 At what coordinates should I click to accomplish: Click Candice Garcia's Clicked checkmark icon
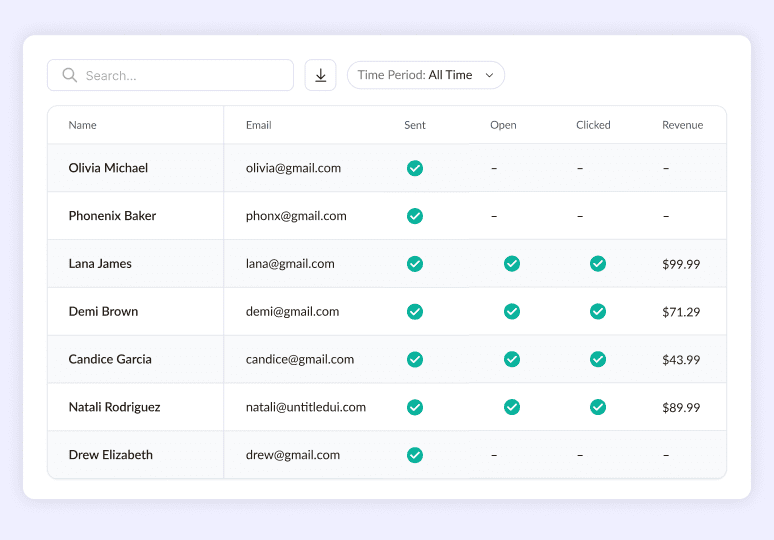(598, 359)
